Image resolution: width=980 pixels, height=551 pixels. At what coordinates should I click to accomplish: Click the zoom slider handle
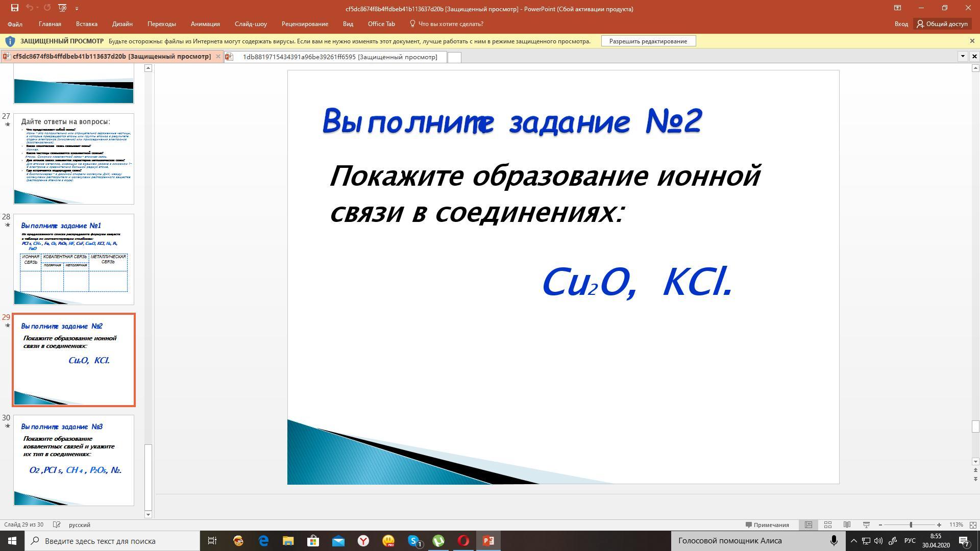(911, 524)
